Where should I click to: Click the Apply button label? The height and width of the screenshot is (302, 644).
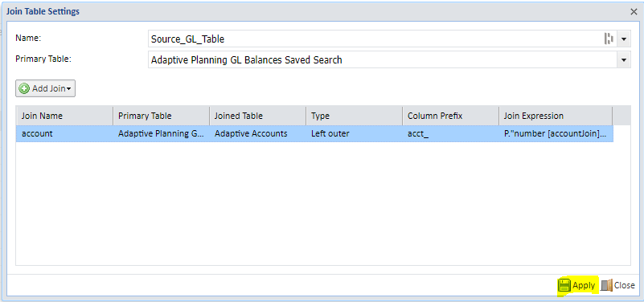pos(584,285)
